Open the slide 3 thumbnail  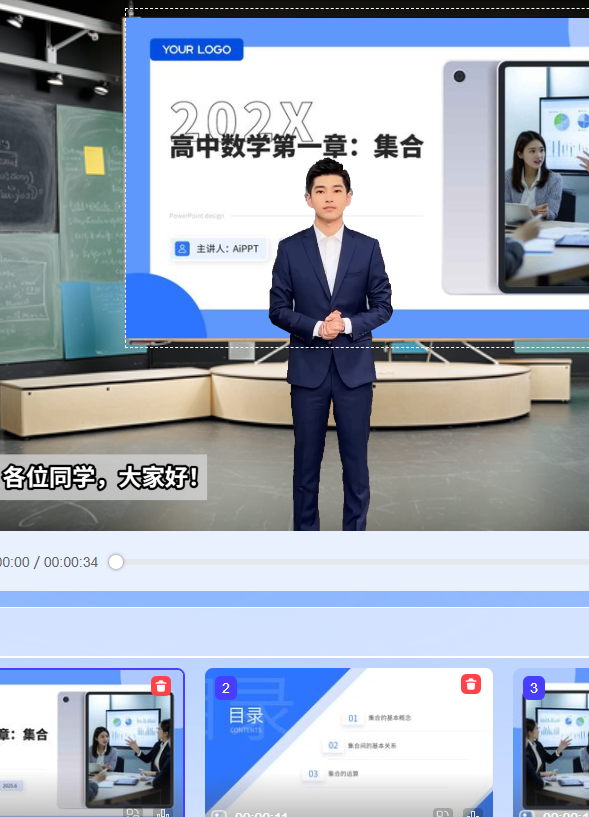click(551, 742)
